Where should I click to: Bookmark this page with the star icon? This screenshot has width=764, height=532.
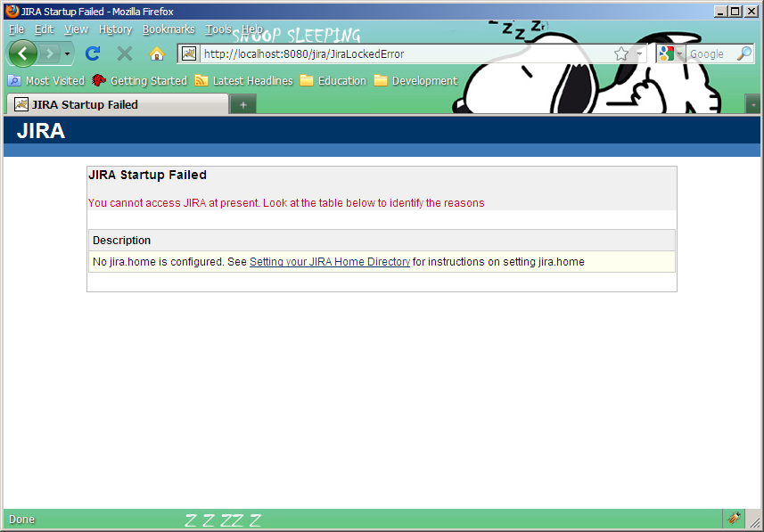(x=621, y=53)
